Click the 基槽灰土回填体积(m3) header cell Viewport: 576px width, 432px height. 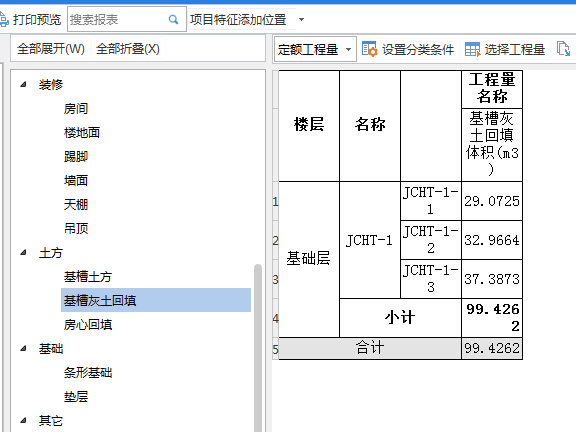(492, 145)
